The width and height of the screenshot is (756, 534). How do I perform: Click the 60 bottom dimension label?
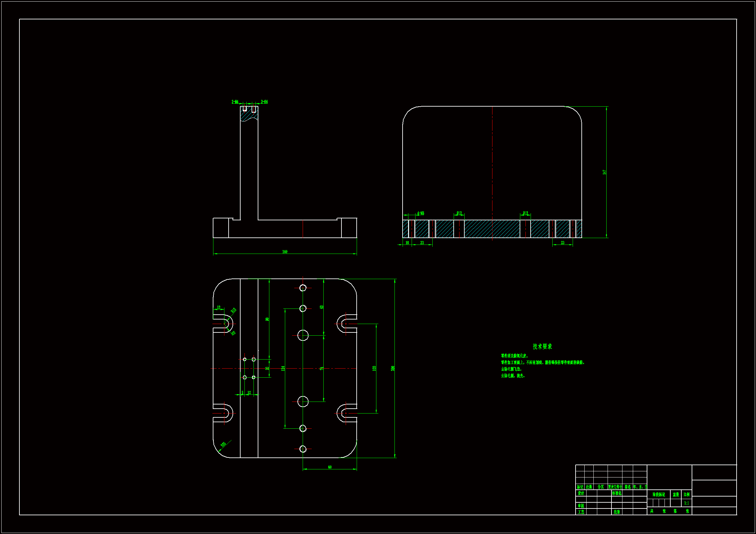click(329, 467)
